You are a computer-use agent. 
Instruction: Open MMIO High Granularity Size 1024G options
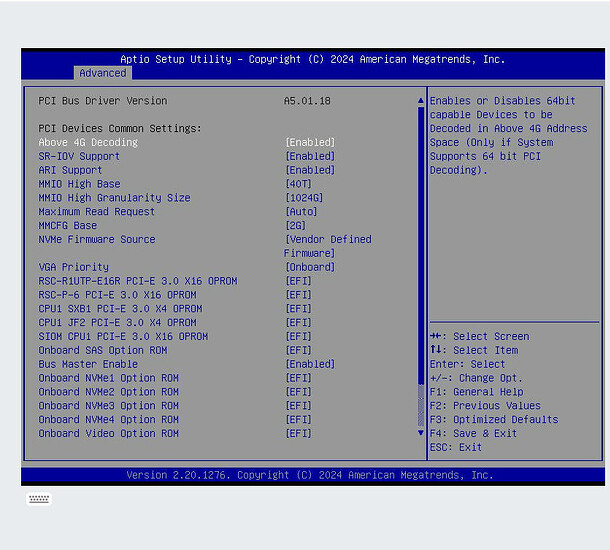[304, 198]
